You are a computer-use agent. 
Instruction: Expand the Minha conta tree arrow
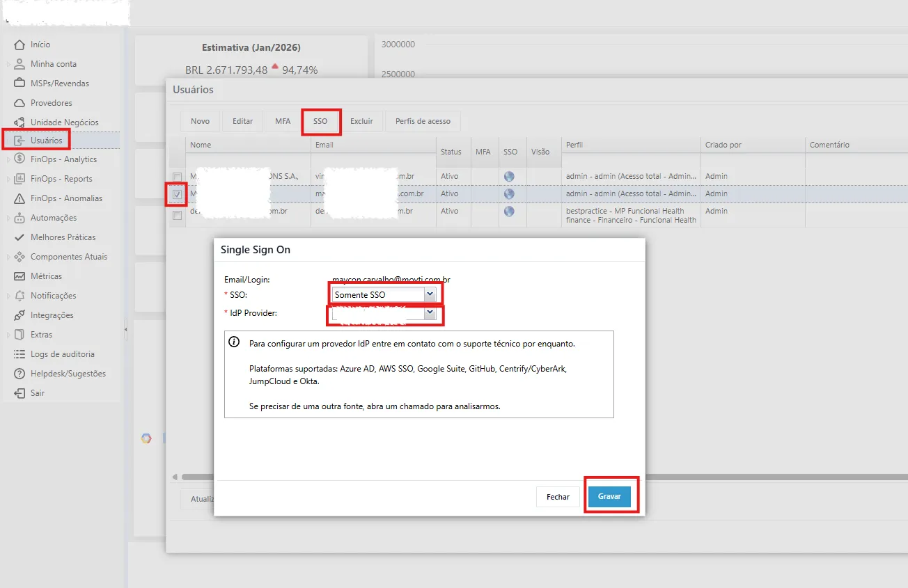(x=8, y=64)
